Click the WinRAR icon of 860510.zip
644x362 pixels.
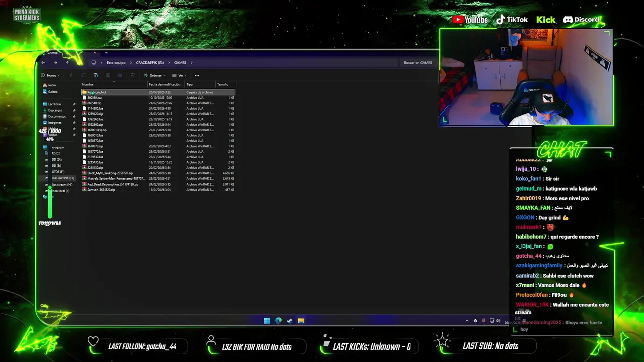[84, 103]
